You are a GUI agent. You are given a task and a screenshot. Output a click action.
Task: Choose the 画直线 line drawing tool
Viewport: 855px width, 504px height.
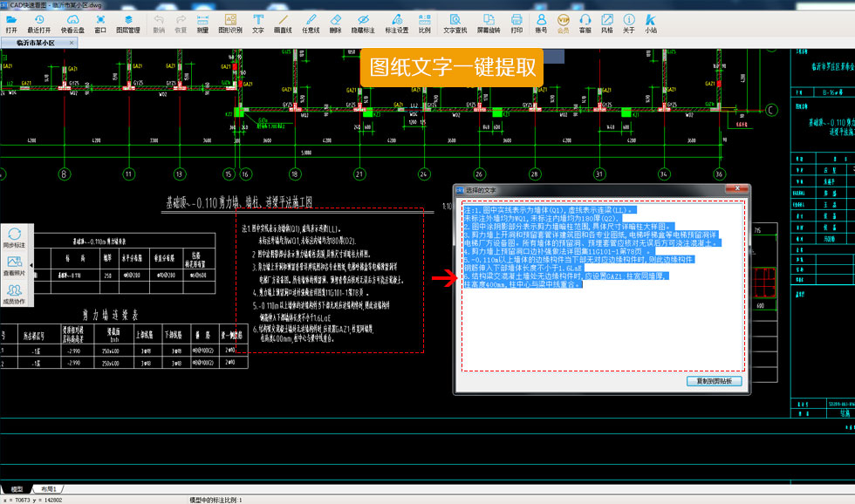(x=284, y=22)
